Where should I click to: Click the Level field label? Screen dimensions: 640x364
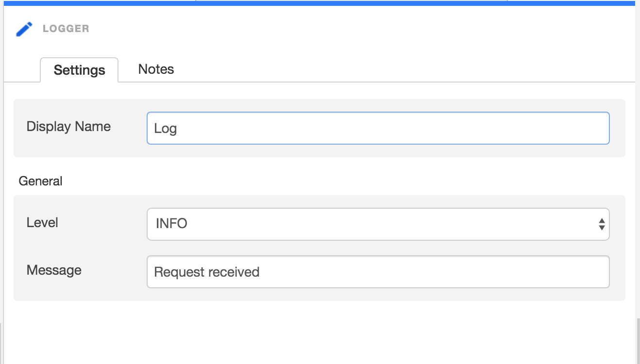click(42, 223)
